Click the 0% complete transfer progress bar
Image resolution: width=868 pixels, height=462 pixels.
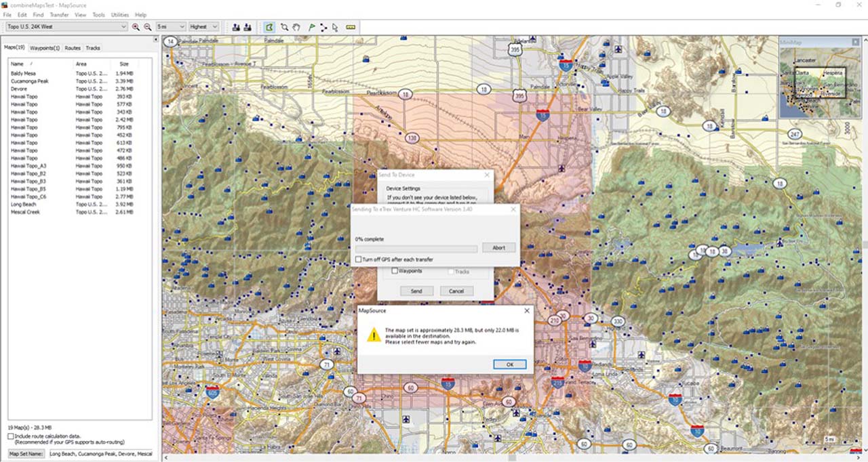click(x=416, y=249)
